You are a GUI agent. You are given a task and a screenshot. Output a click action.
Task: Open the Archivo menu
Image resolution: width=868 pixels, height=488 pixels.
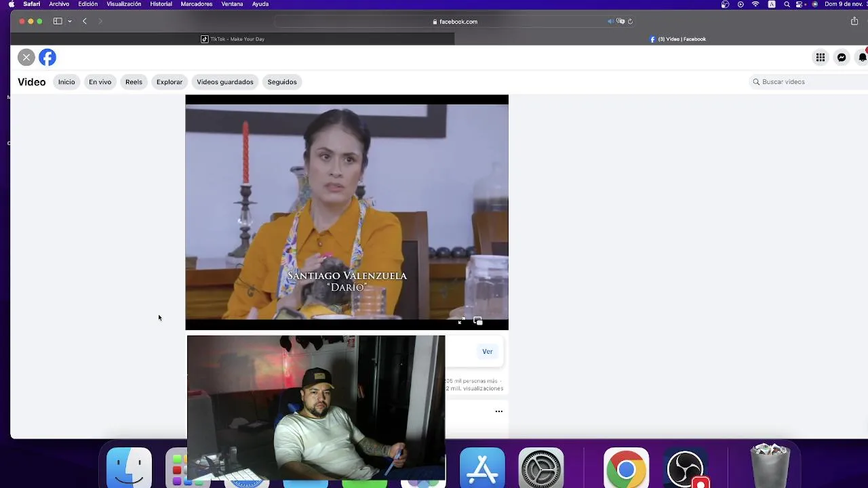click(x=59, y=4)
